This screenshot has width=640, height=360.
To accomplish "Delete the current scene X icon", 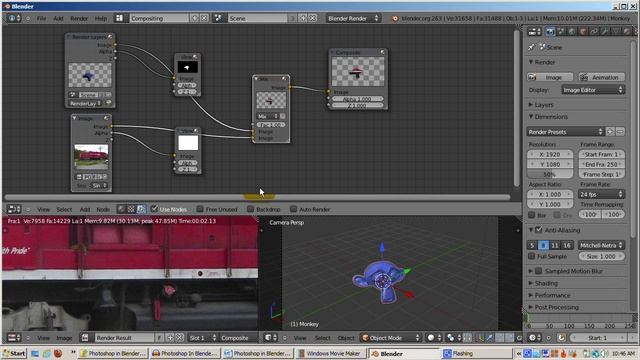I will [312, 18].
